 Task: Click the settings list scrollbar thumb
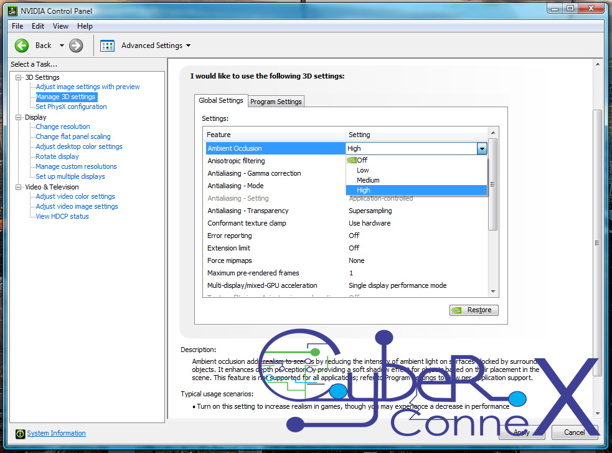493,185
